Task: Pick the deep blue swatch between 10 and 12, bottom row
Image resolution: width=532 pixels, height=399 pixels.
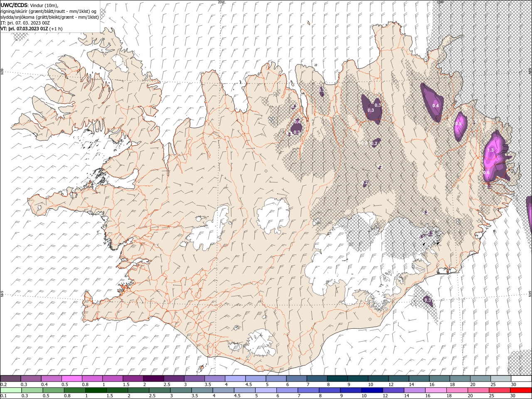Action: 372,390
